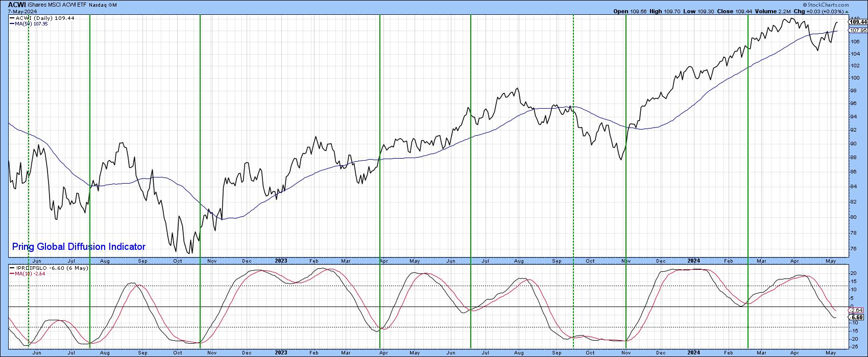Click the 2024 label on price panel date axis
Viewport: 868px width, 357px height.
[x=693, y=261]
